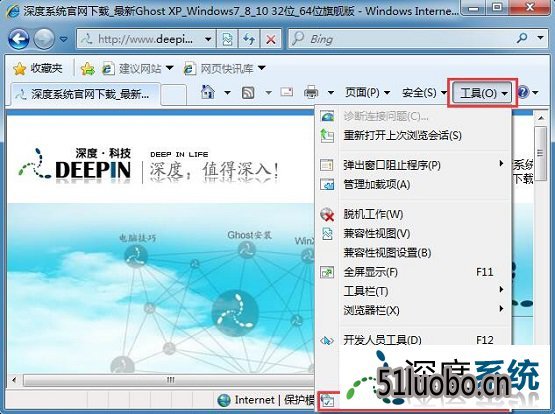This screenshot has width=555, height=414.
Task: Toggle 脱机工作(W) offline mode
Action: tap(413, 214)
